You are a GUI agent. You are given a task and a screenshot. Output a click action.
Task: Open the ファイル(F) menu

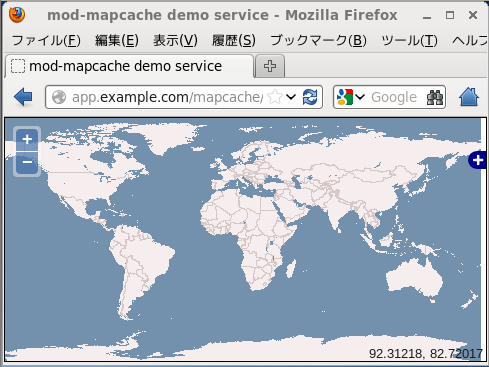46,41
